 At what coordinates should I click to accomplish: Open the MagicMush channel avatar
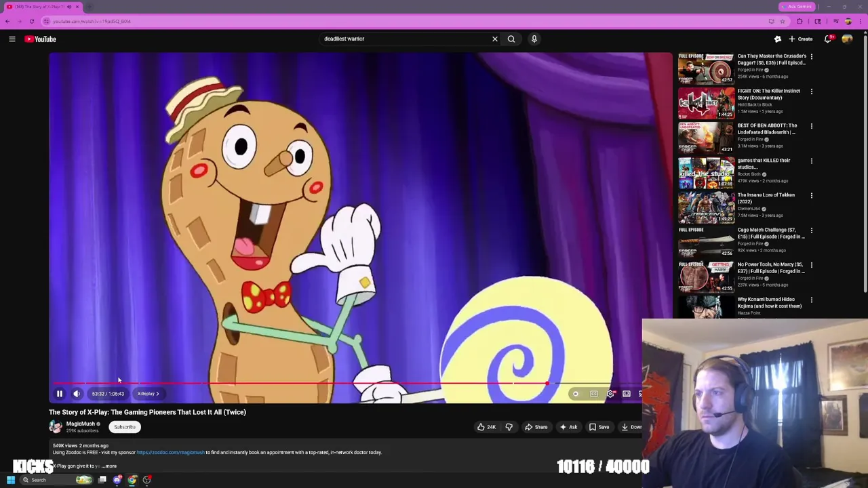point(55,427)
